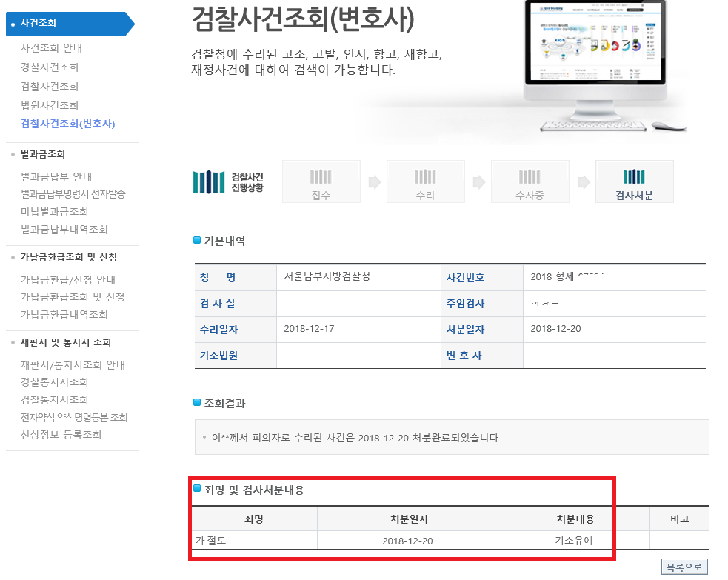
Task: Go to 경찰사건조회 page
Action: pos(50,67)
